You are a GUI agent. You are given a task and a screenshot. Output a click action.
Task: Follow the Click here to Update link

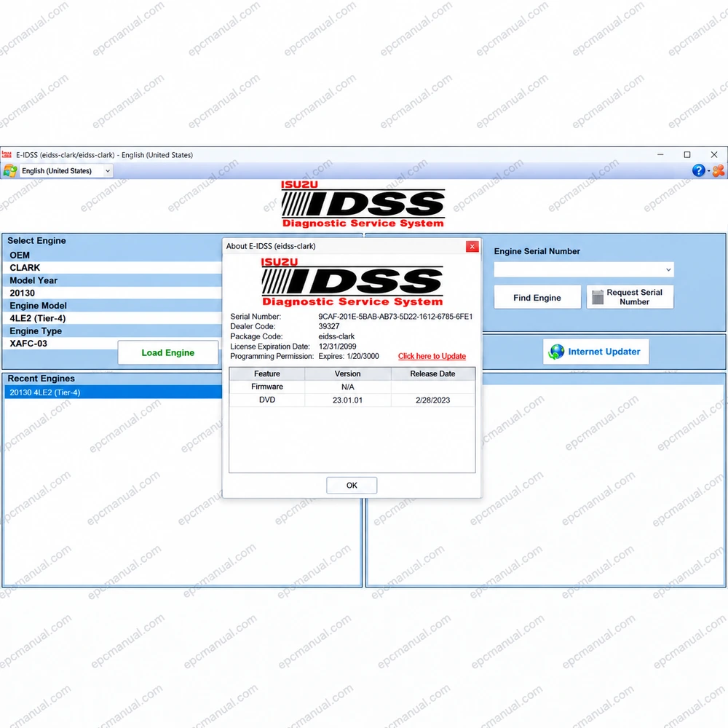[432, 356]
